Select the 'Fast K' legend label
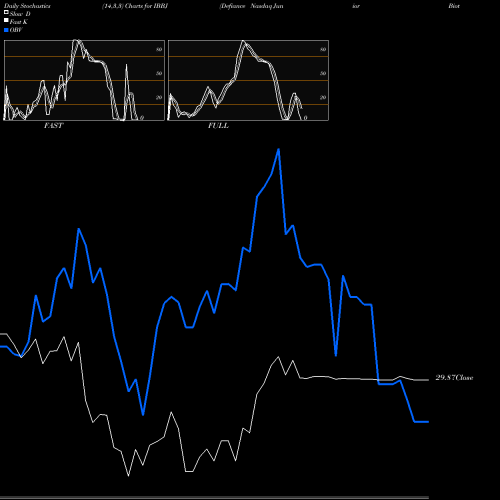Image resolution: width=500 pixels, height=500 pixels. click(19, 22)
